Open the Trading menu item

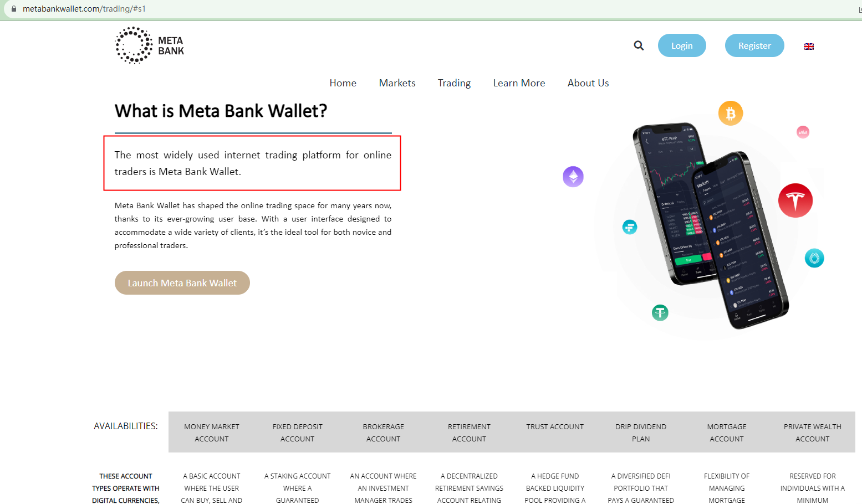tap(454, 83)
